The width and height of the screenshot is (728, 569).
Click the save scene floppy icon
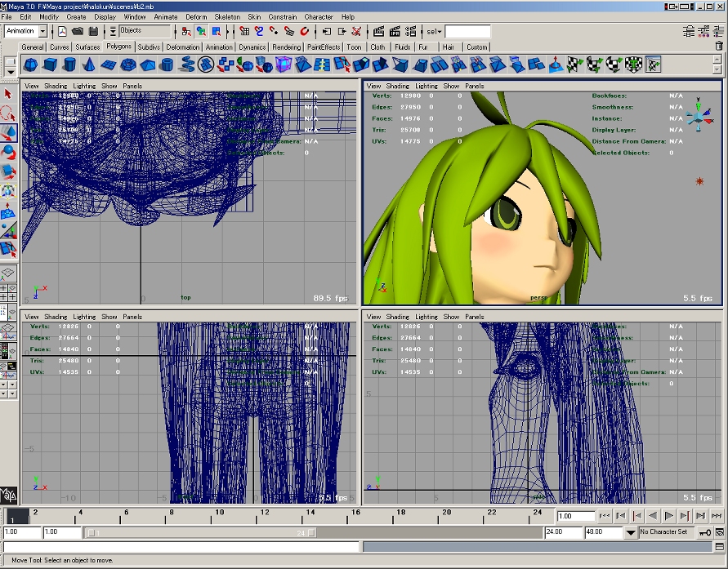click(94, 32)
